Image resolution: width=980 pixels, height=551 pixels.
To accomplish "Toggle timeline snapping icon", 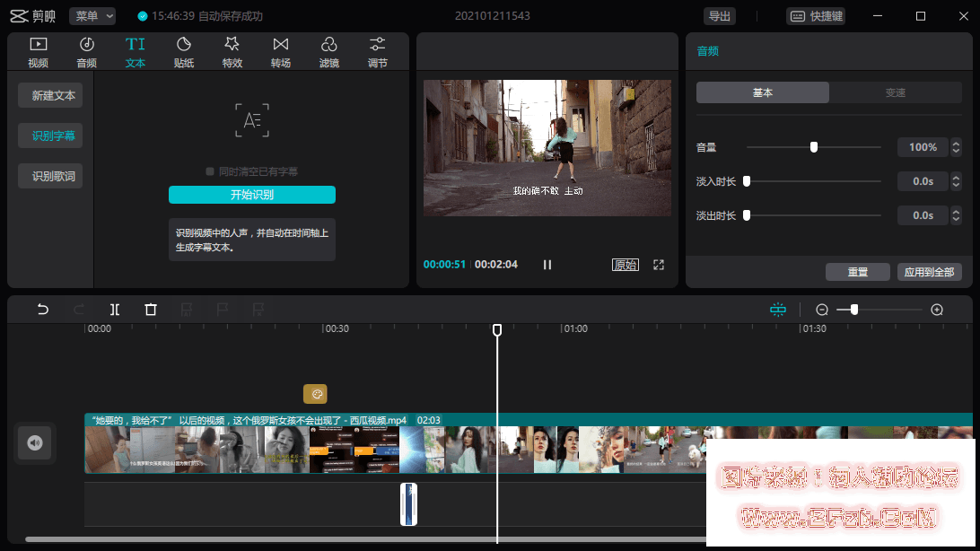I will (777, 310).
